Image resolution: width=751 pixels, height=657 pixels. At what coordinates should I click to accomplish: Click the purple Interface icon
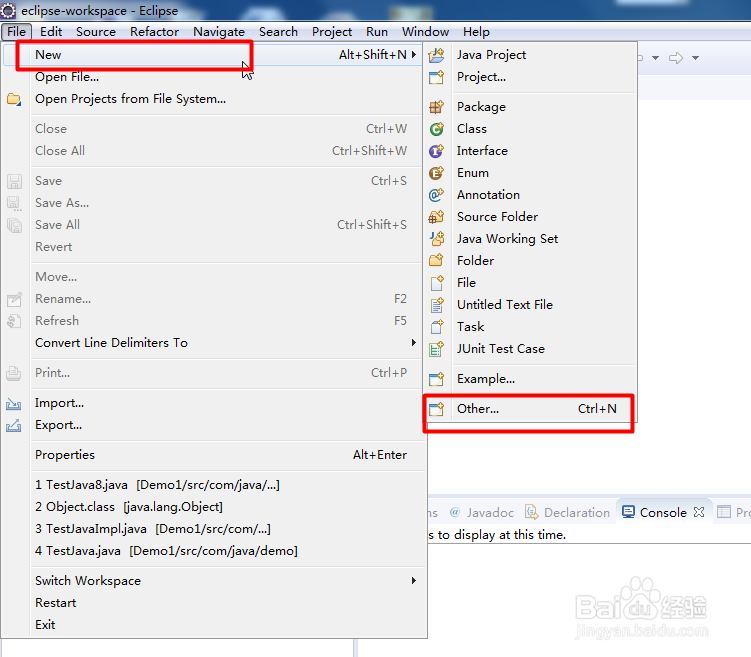[x=436, y=151]
